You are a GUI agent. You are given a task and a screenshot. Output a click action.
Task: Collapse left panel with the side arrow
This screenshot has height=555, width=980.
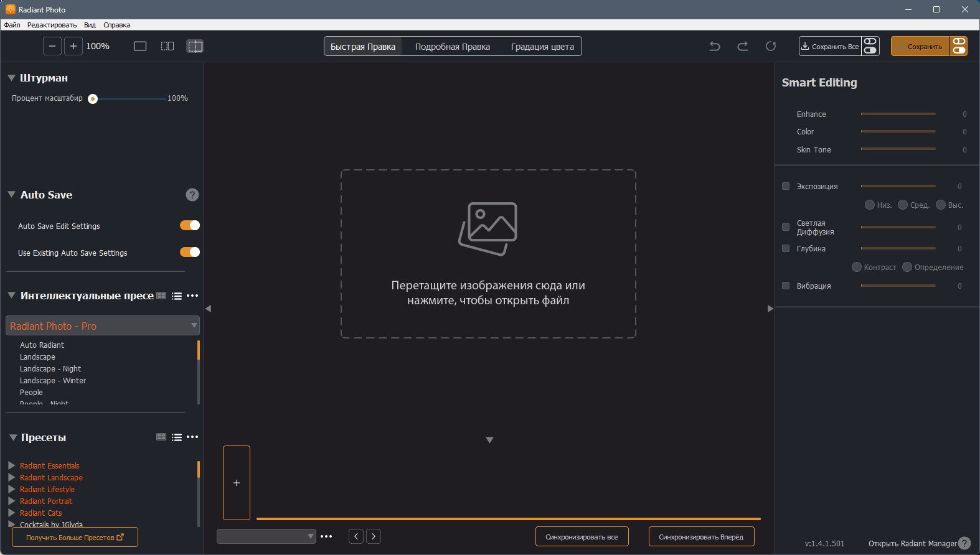pyautogui.click(x=208, y=309)
